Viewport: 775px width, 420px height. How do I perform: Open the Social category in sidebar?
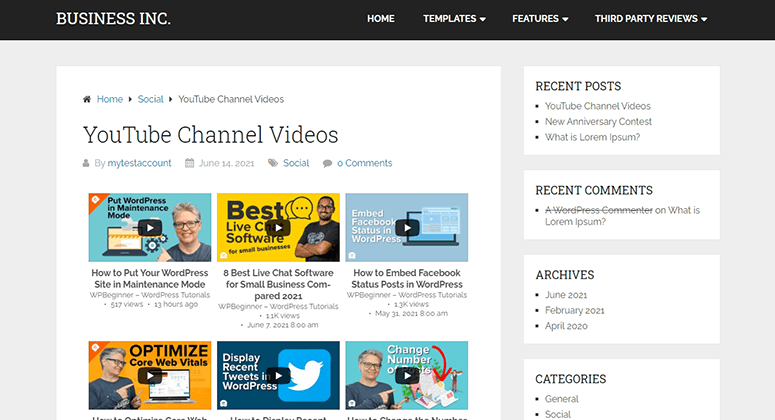tap(558, 415)
